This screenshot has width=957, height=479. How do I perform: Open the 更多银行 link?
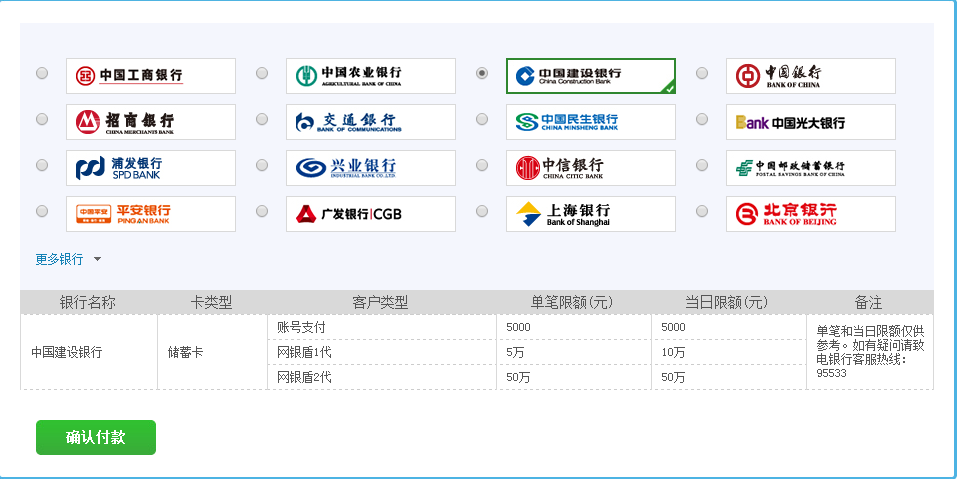pos(59,260)
